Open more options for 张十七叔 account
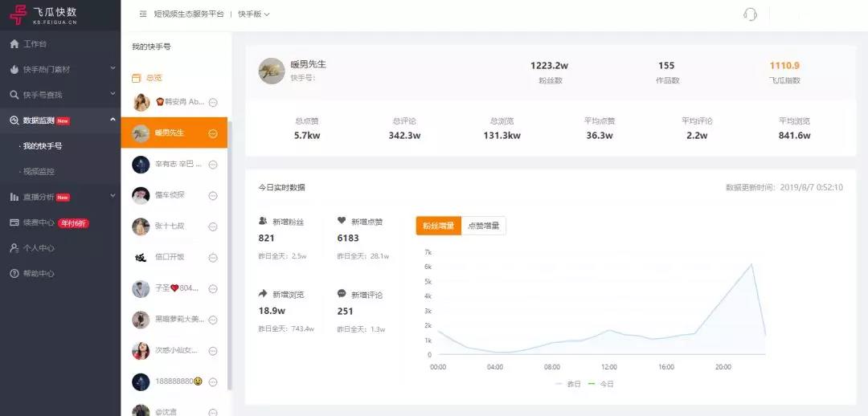This screenshot has width=868, height=416. (x=213, y=226)
